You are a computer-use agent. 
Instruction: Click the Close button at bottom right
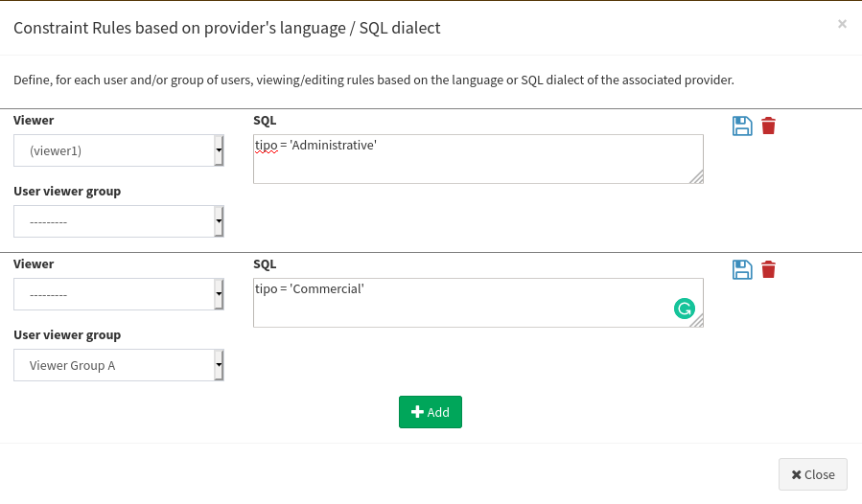812,474
